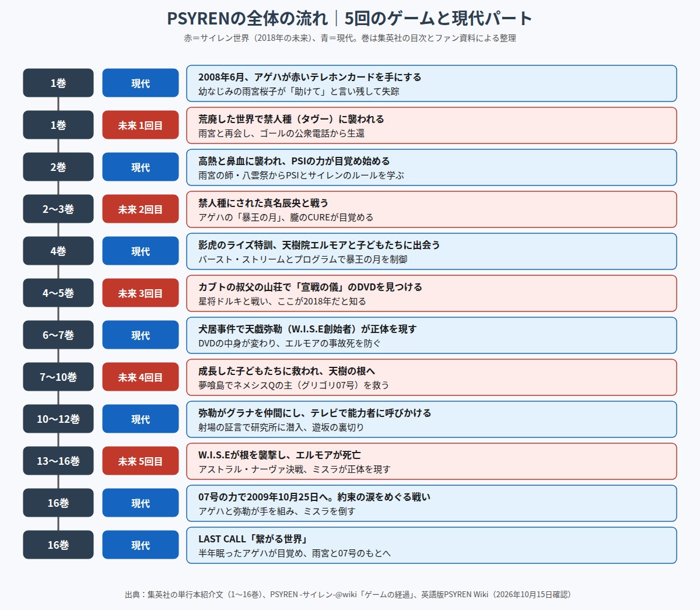
Task: Click the 1巻 badge beside 未来 1回目
Action: (x=58, y=125)
